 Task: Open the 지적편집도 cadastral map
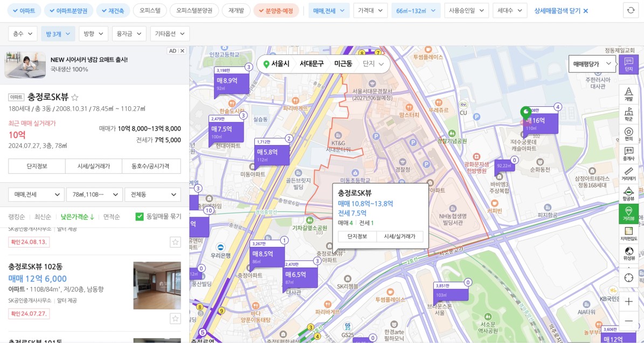[x=628, y=234]
